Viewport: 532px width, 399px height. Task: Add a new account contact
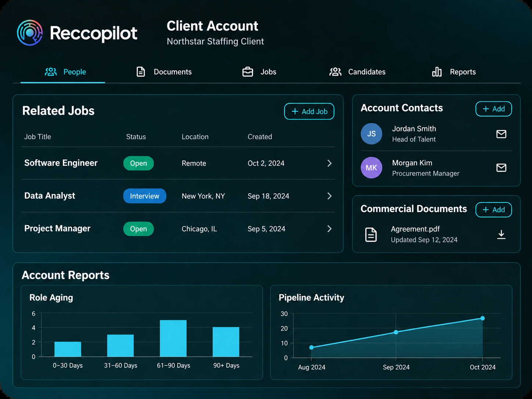point(493,109)
